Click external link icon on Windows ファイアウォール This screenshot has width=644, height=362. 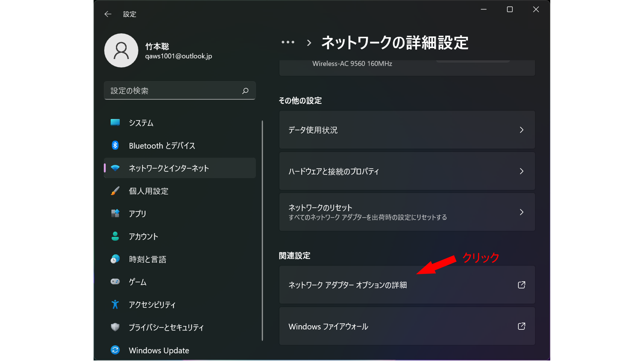click(x=521, y=326)
